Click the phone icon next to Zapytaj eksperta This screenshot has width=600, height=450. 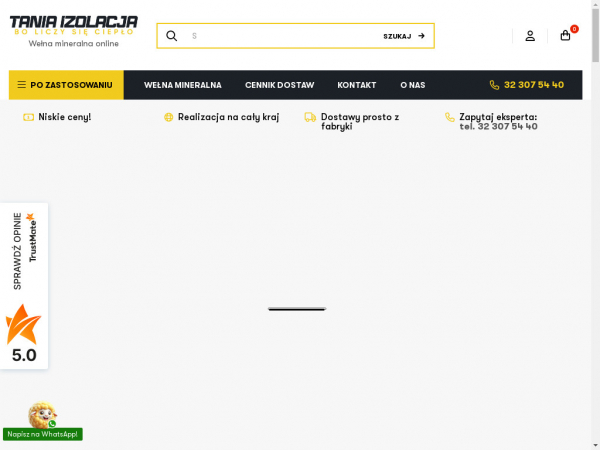[x=450, y=117]
